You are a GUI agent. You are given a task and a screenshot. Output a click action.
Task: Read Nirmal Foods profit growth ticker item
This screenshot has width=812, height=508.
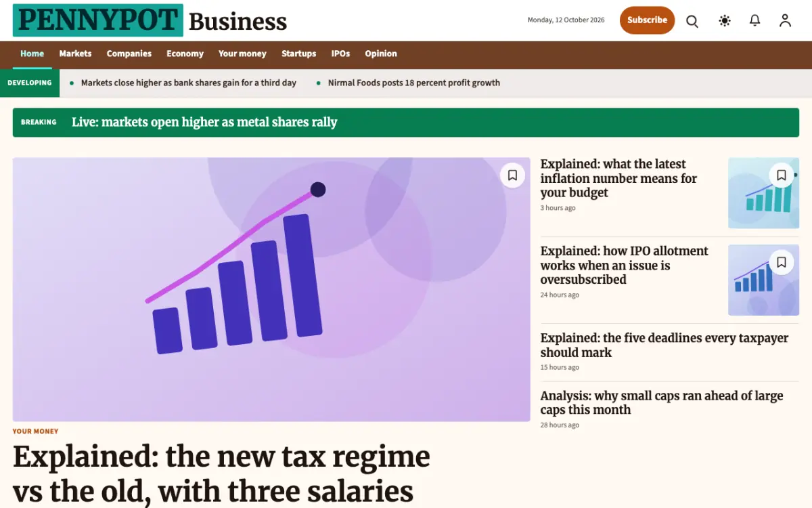(x=413, y=83)
